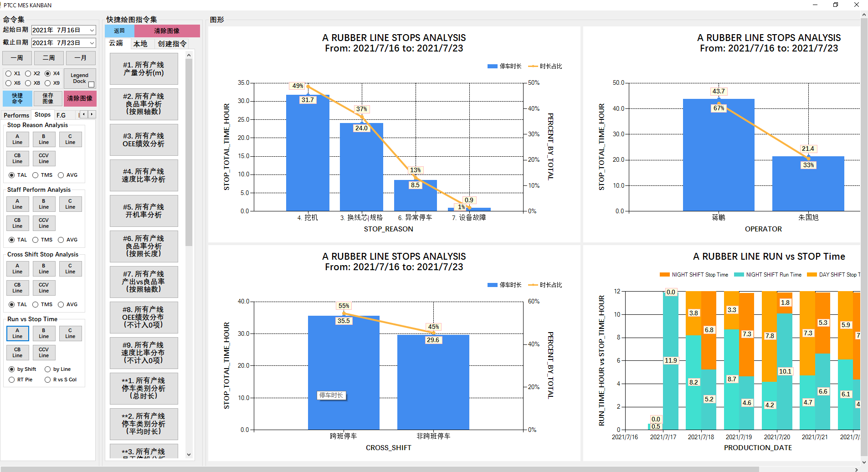Open the 起始日期 start date dropdown

[92, 30]
